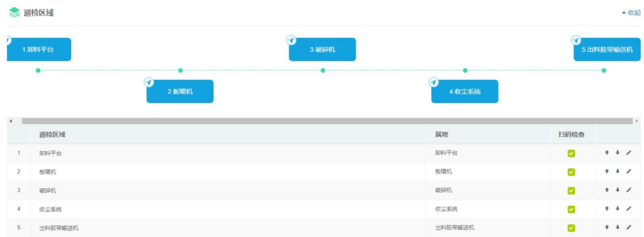Click navigation icon on 4.收尘系统 card
Screen dimensions: 644x237
pyautogui.click(x=434, y=82)
